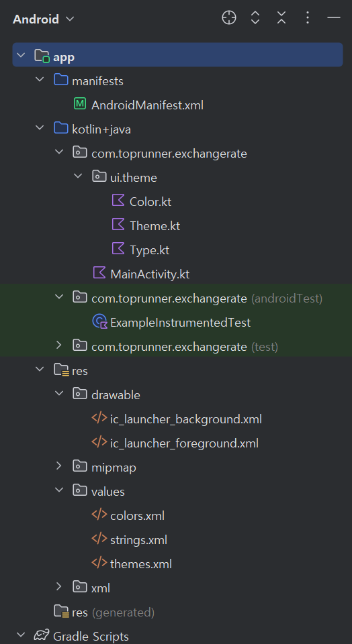The width and height of the screenshot is (352, 644).
Task: Collapse the ui.theme package chevron
Action: point(78,176)
